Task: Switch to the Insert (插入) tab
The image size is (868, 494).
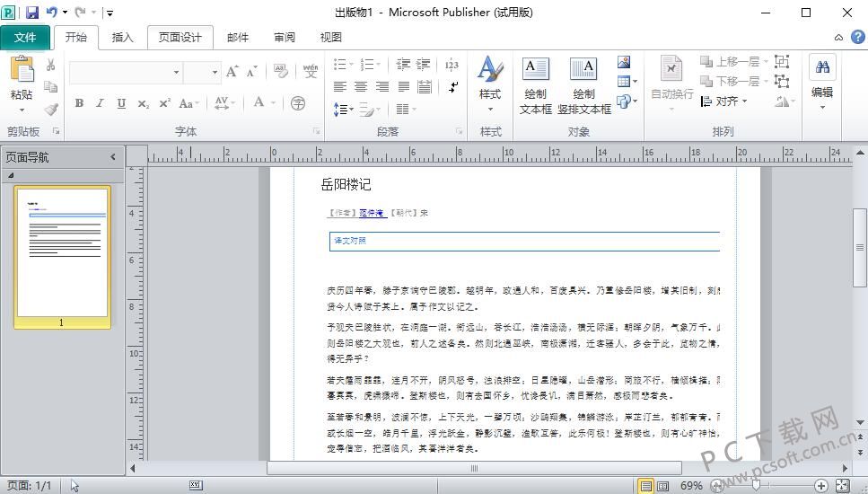Action: 122,37
